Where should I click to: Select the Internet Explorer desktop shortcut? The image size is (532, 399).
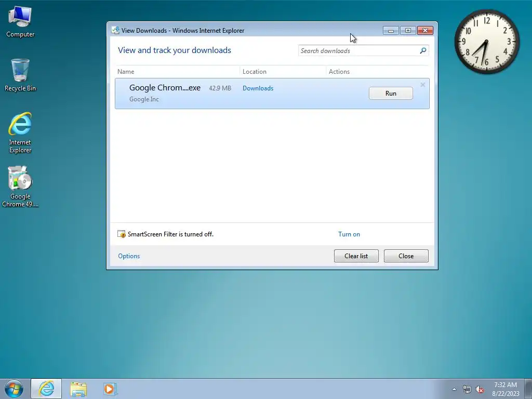[20, 132]
